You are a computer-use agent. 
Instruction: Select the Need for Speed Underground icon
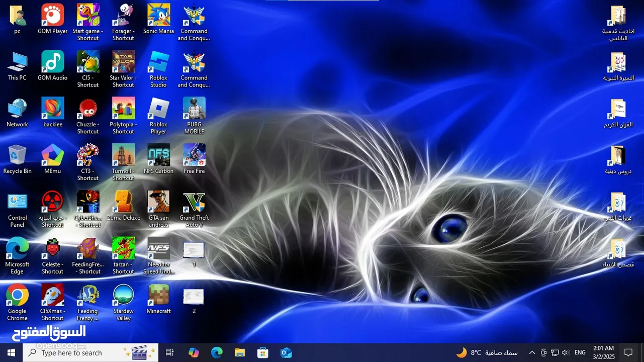[158, 256]
